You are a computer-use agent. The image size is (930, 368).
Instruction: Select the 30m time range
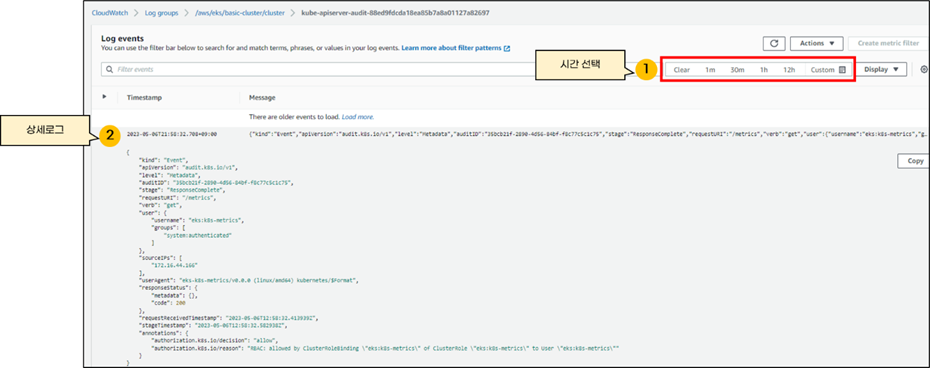(x=737, y=69)
